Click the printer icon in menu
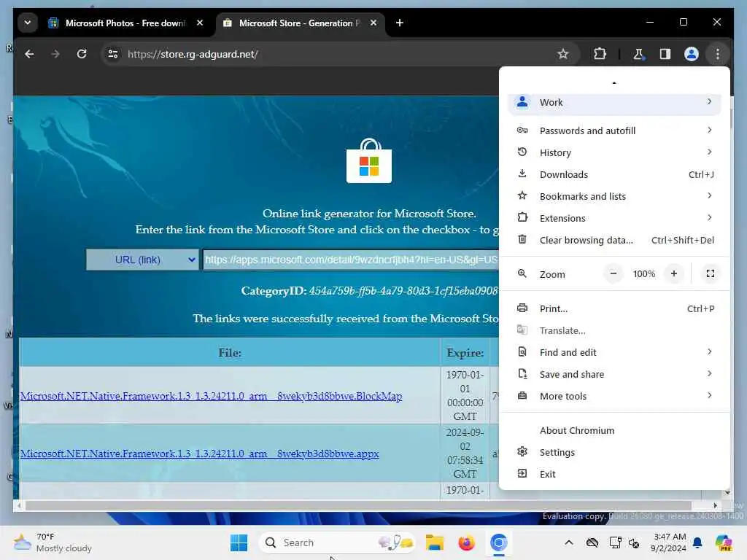747x560 pixels. (x=522, y=308)
